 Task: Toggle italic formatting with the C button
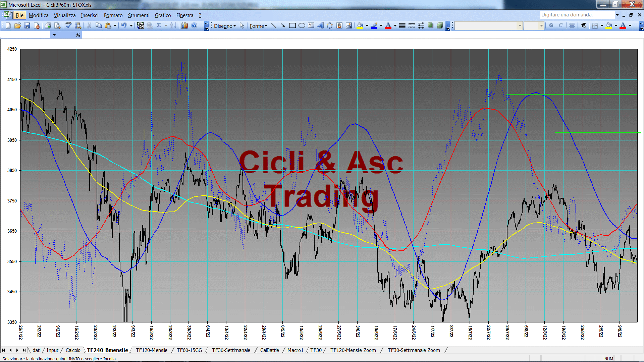pyautogui.click(x=560, y=25)
